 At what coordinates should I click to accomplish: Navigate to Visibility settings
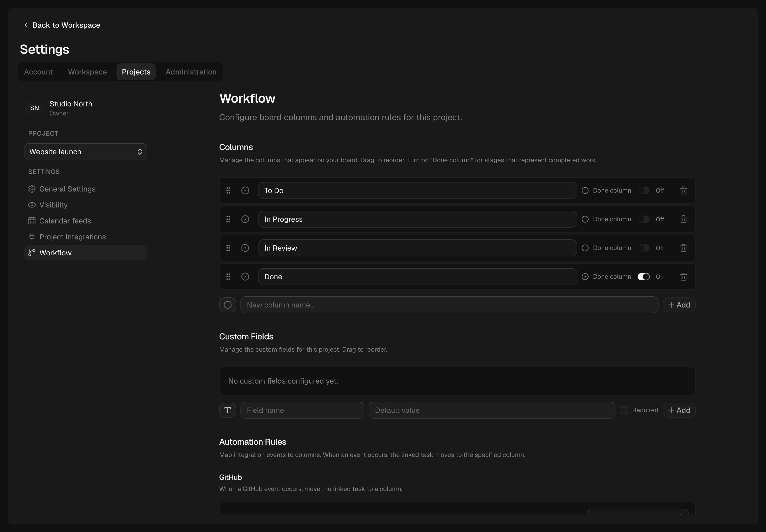(x=86, y=205)
